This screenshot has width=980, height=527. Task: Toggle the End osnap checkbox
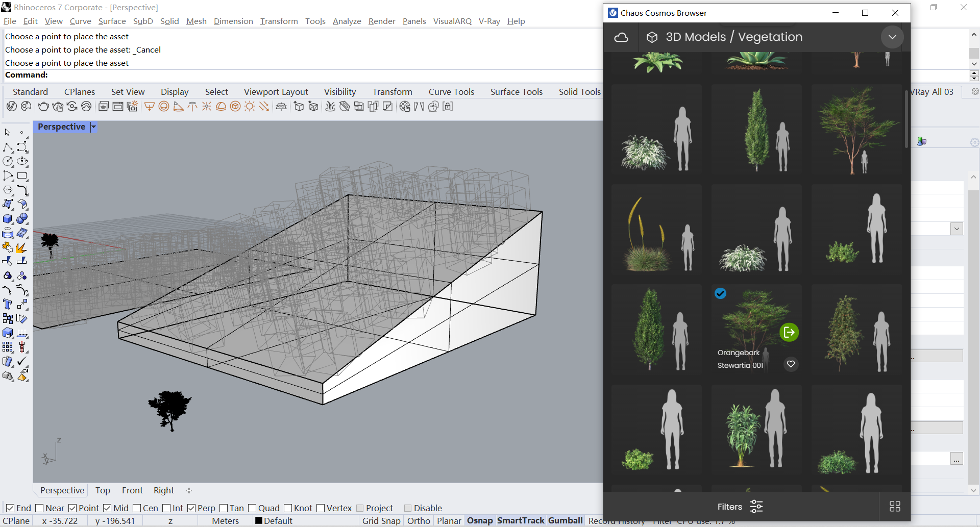point(10,508)
